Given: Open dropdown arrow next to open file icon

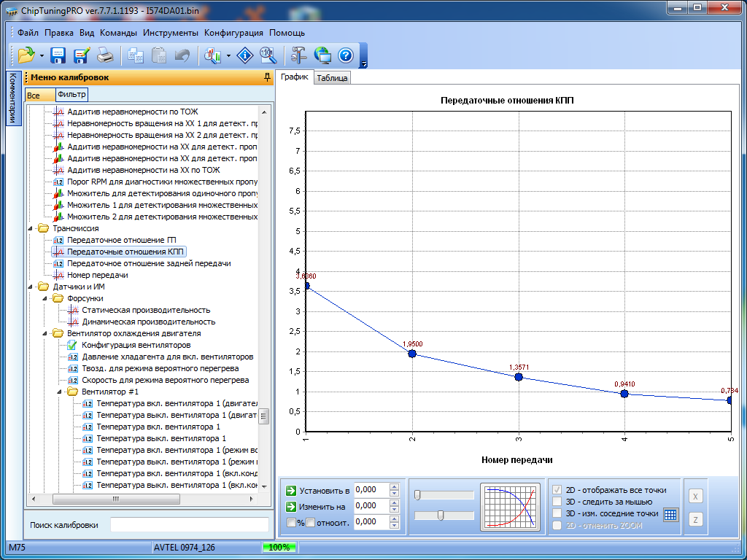Looking at the screenshot, I should (x=42, y=55).
